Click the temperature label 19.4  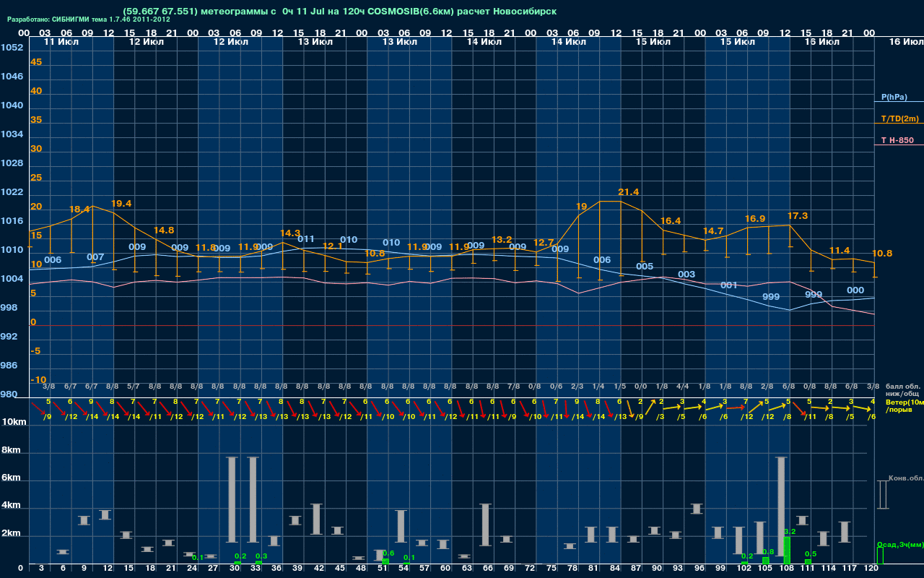121,204
